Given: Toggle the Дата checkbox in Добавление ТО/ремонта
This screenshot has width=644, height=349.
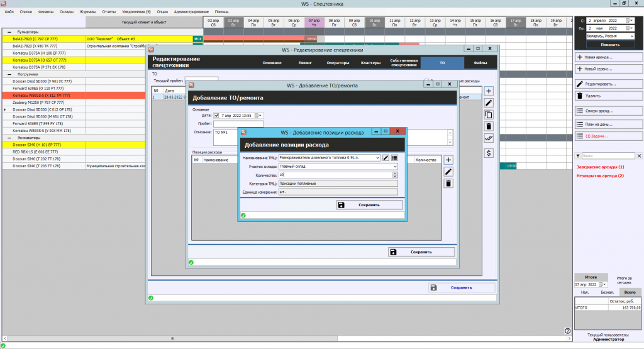Looking at the screenshot, I should [x=216, y=116].
